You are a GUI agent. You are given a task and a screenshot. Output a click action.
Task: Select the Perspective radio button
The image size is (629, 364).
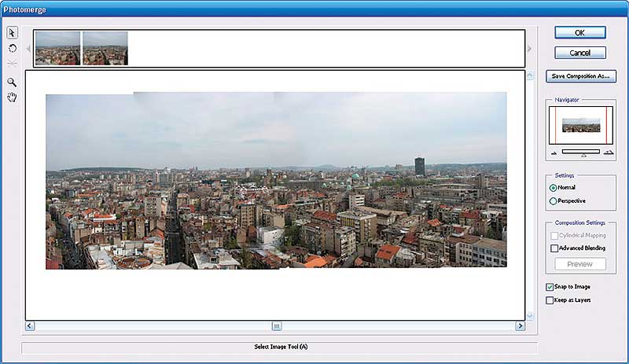point(554,201)
